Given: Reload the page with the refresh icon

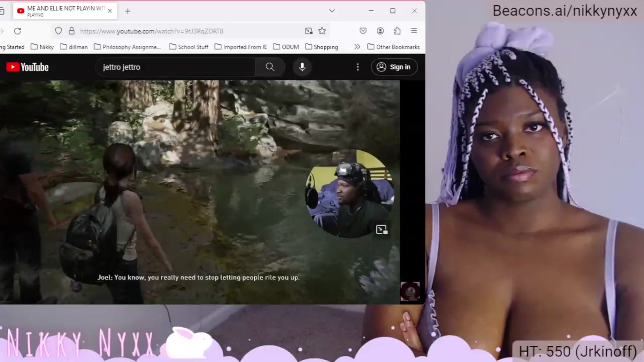Looking at the screenshot, I should (17, 31).
